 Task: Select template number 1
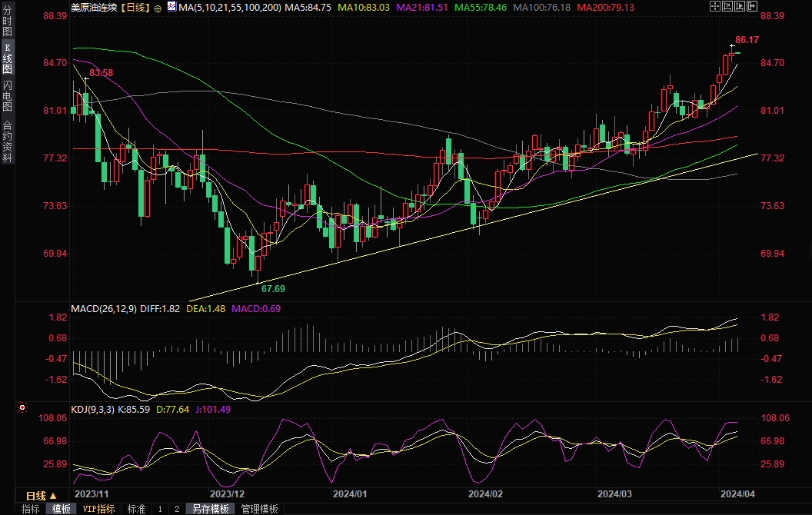pos(160,509)
